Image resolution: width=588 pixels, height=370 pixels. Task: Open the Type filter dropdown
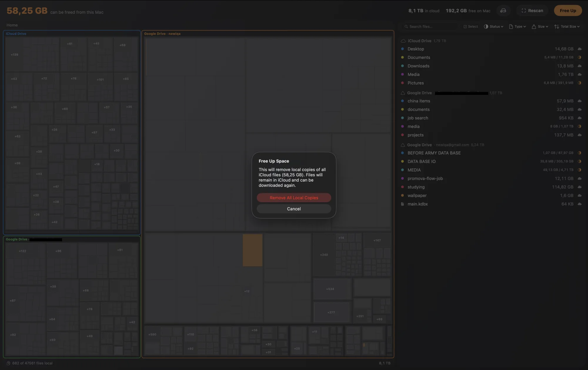tap(517, 26)
